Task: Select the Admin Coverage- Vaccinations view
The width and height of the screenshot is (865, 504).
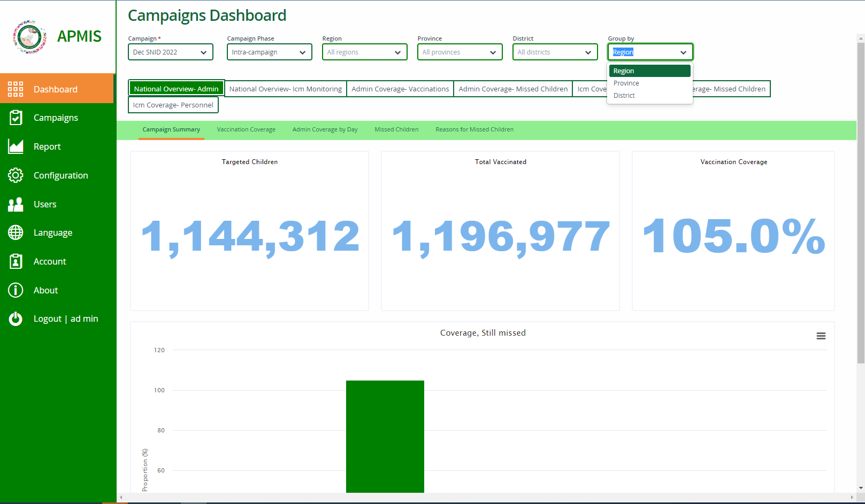Action: coord(400,89)
